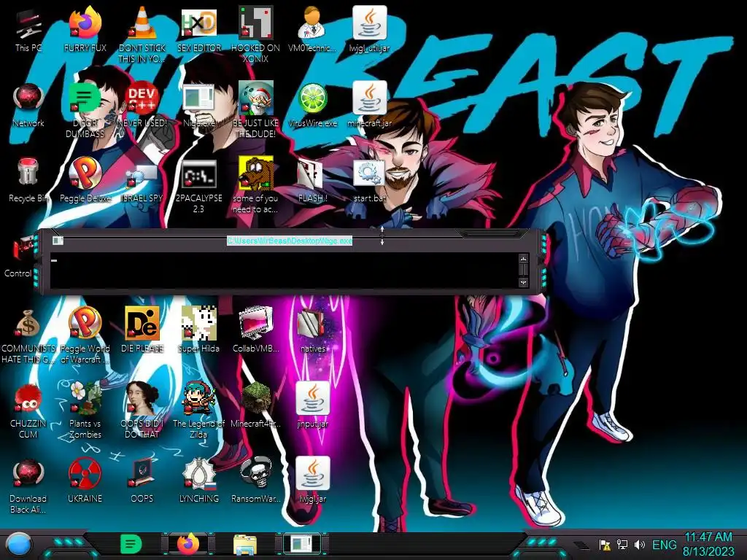Select the FLASH! desktop icon
Screen dimensions: 747x560
click(x=312, y=182)
